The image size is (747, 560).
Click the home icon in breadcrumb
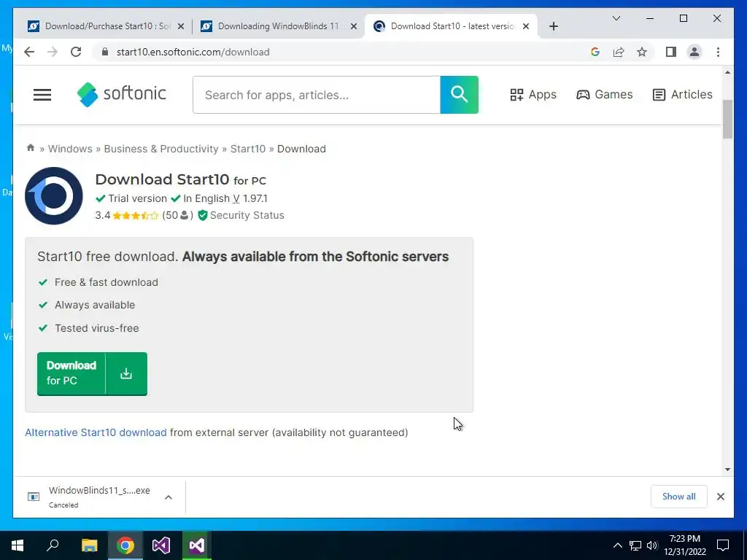click(31, 148)
